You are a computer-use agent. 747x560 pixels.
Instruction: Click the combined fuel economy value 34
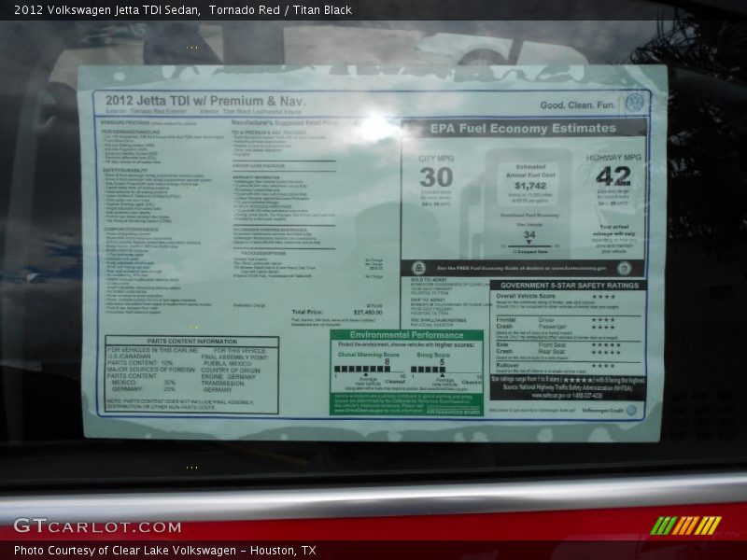click(529, 234)
